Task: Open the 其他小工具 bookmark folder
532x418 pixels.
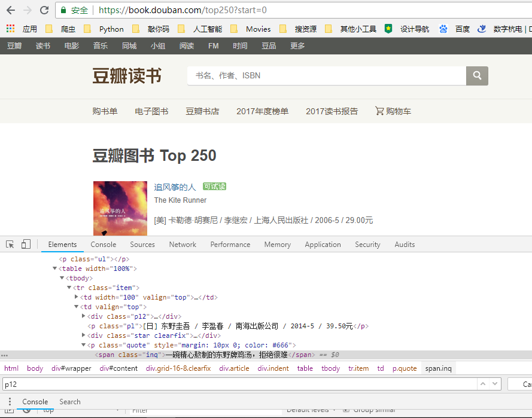Action: [x=351, y=29]
